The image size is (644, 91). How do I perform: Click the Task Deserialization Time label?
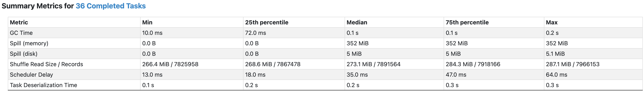point(43,85)
